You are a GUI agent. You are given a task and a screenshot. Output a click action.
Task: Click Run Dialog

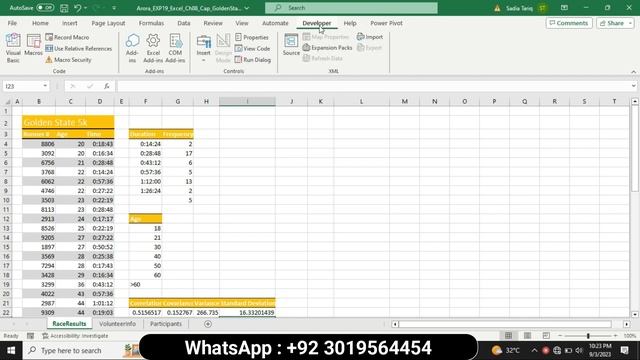coord(253,60)
